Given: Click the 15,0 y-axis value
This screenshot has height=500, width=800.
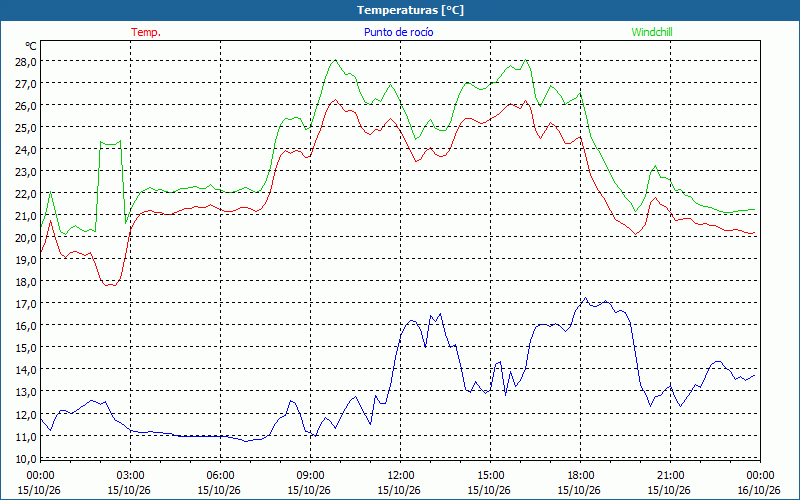Looking at the screenshot, I should click(25, 347).
